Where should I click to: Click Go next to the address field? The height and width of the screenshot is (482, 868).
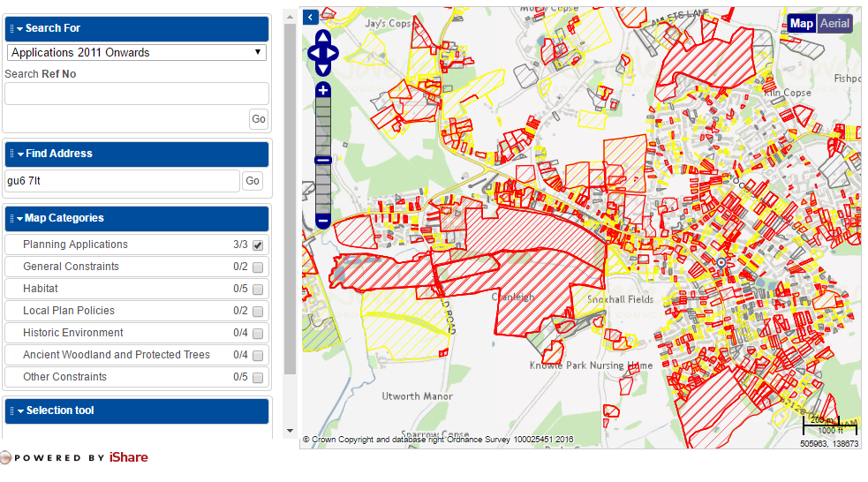pyautogui.click(x=253, y=181)
